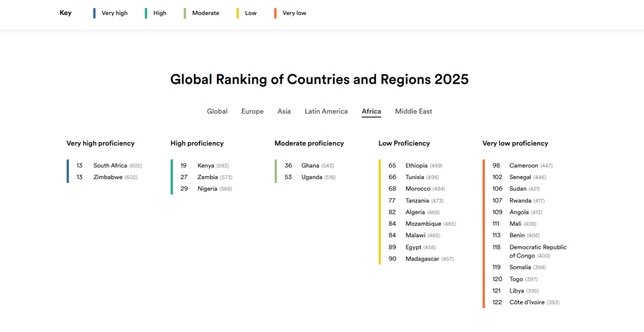Viewport: 644px width, 332px height.
Task: Click the Africa tab
Action: point(371,111)
